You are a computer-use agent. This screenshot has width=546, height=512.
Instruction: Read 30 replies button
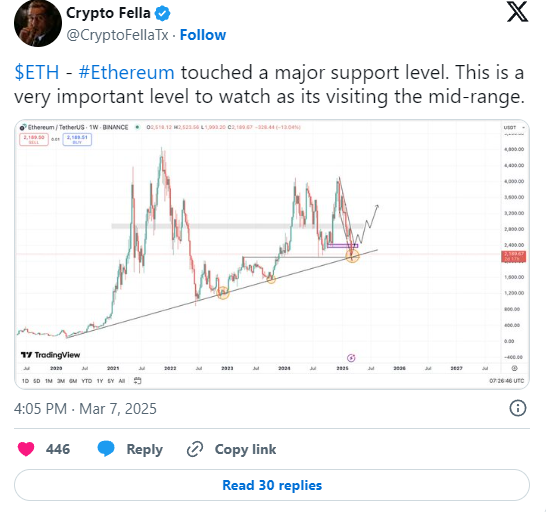(272, 485)
